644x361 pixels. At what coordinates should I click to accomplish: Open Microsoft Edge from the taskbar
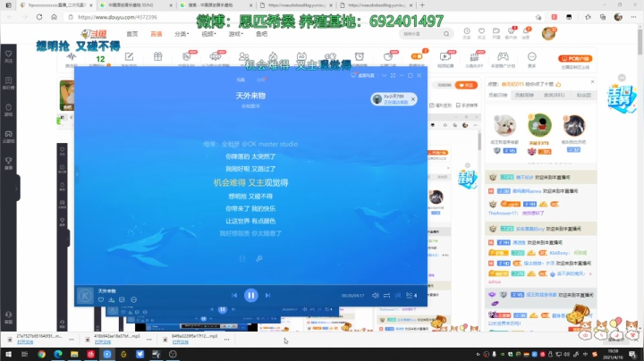point(58,354)
